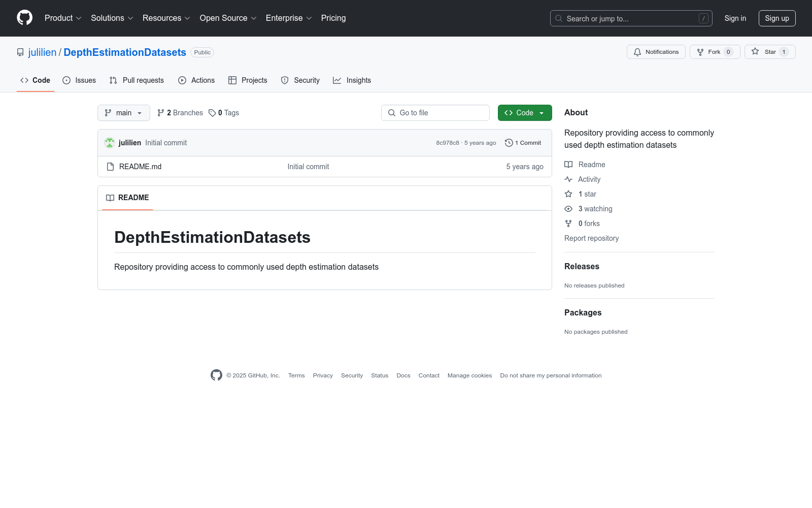
Task: Click the Star count badge showing 1
Action: coord(784,52)
